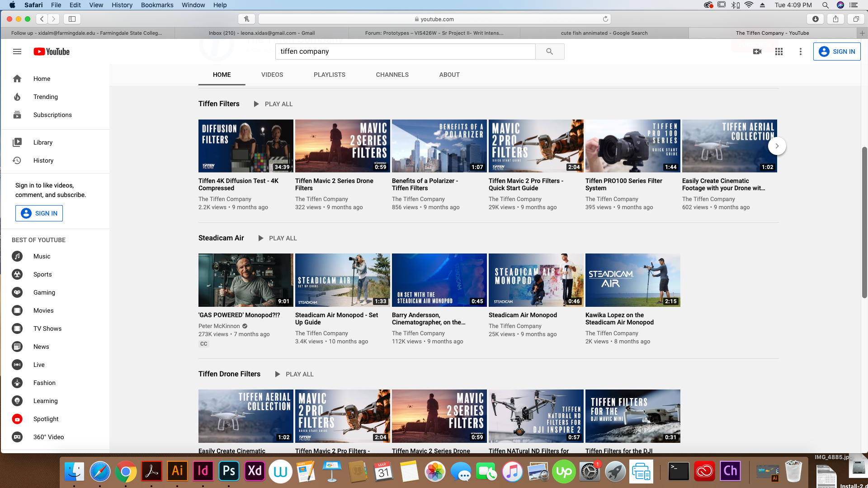Open Diffusion Filters video thumbnail
Viewport: 868px width, 488px height.
pyautogui.click(x=246, y=146)
